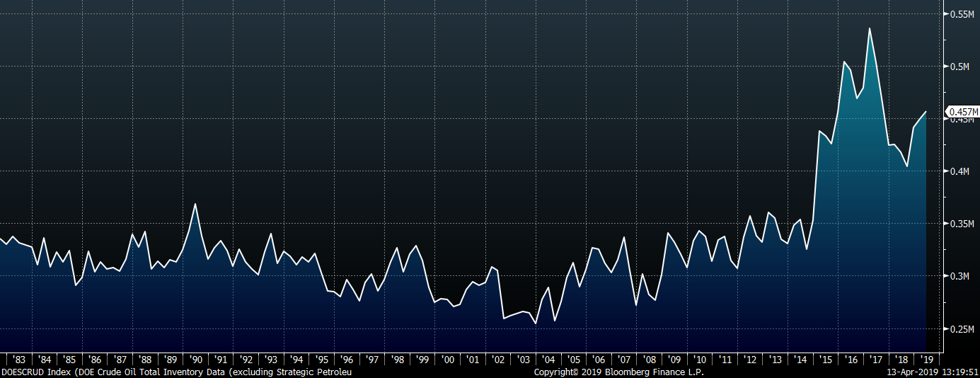980x378 pixels.
Task: Click the '99 year label
Action: (x=423, y=360)
